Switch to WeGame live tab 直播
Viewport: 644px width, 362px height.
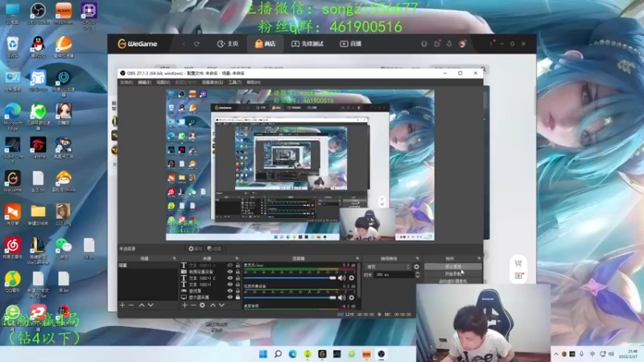(351, 44)
